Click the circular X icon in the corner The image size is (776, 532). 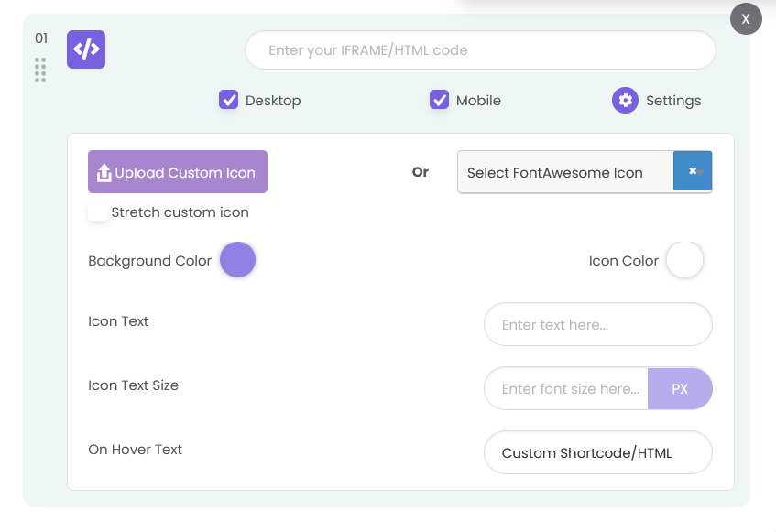tap(746, 18)
